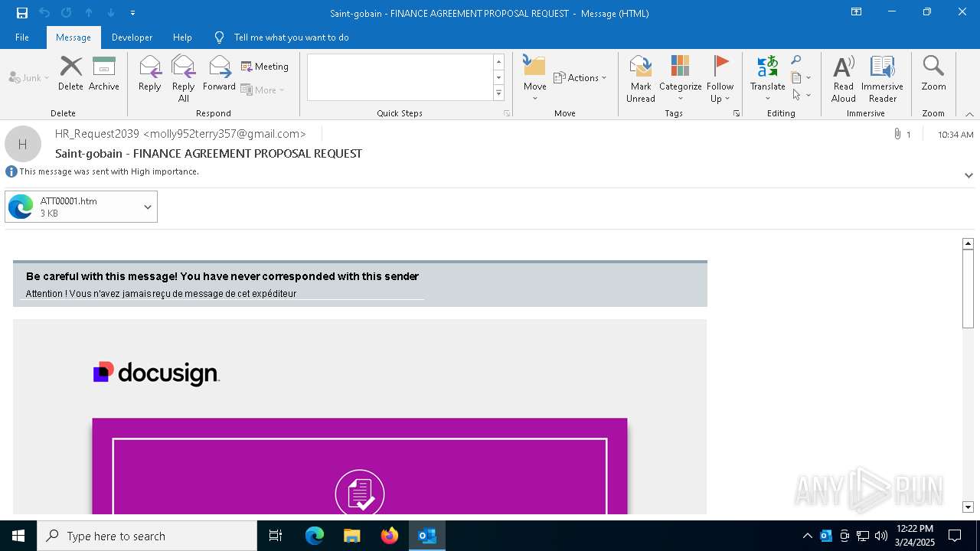Click the taskbar search box
This screenshot has width=980, height=551.
click(x=147, y=536)
